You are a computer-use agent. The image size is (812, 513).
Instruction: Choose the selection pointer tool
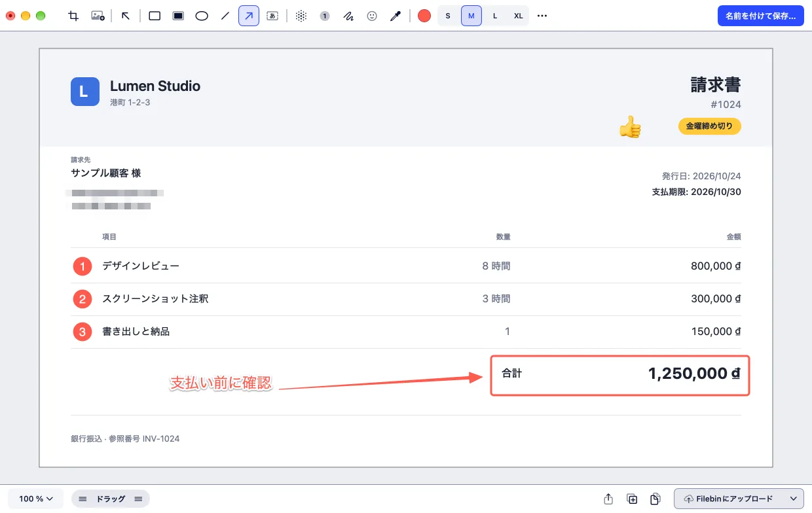(x=126, y=16)
